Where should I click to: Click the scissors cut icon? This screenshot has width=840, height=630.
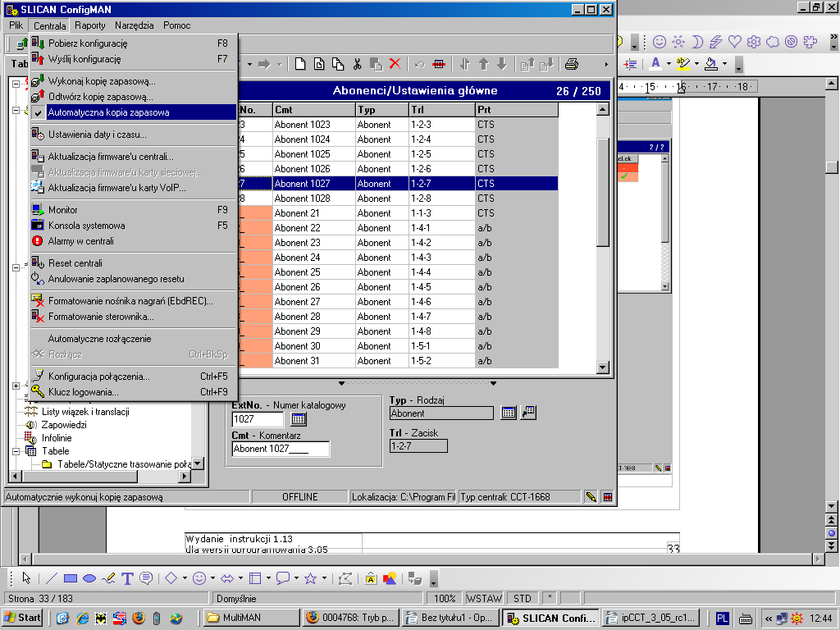click(x=357, y=64)
